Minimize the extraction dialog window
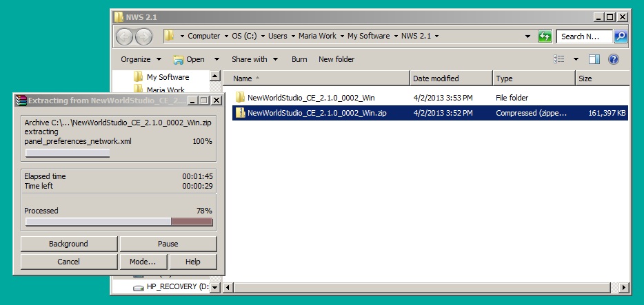 coord(192,100)
